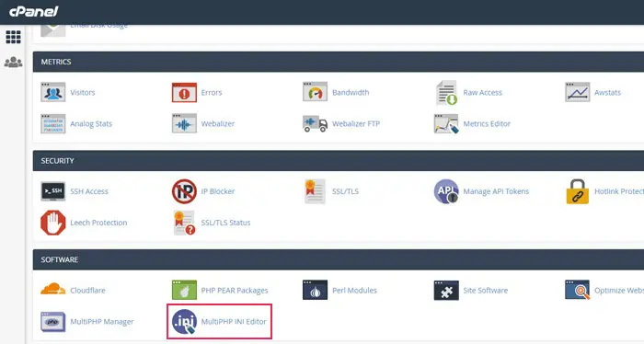The width and height of the screenshot is (644, 344).
Task: Click the Hotlink Protection padlock icon
Action: click(x=578, y=191)
